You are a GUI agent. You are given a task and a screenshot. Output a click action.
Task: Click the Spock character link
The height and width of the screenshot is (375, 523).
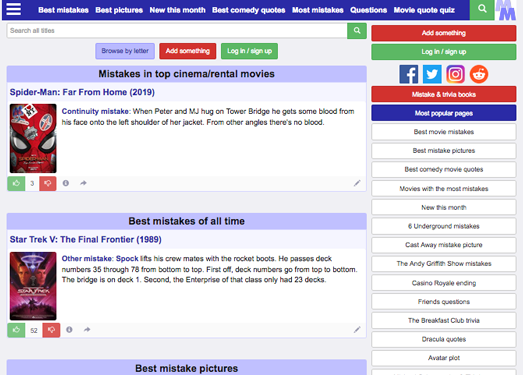click(x=127, y=259)
